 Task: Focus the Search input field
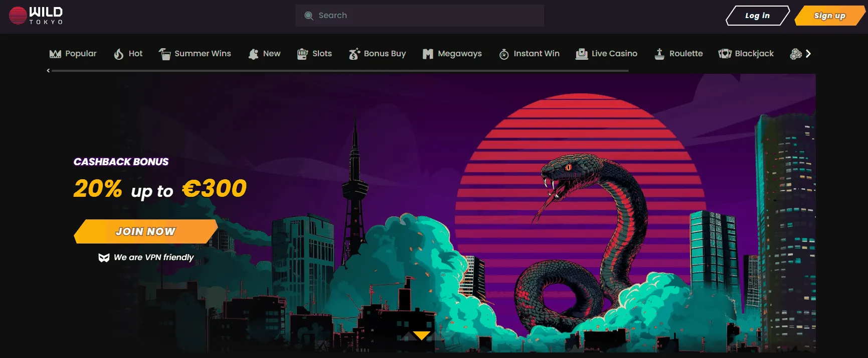click(x=426, y=16)
